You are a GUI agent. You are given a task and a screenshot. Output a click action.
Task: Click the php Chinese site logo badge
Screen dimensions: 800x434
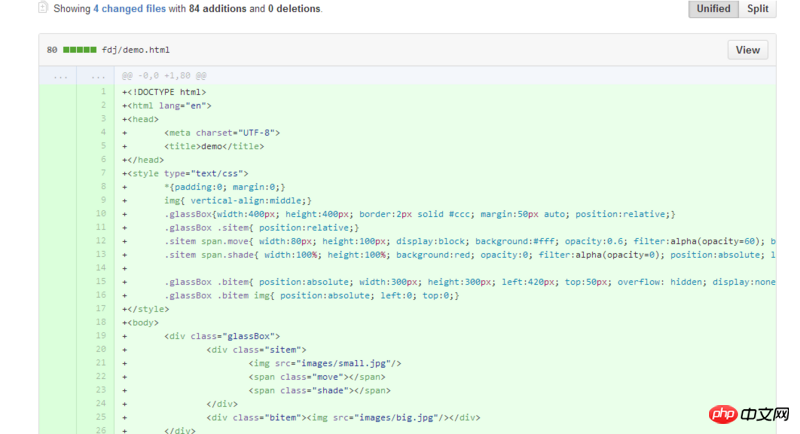pyautogui.click(x=749, y=414)
